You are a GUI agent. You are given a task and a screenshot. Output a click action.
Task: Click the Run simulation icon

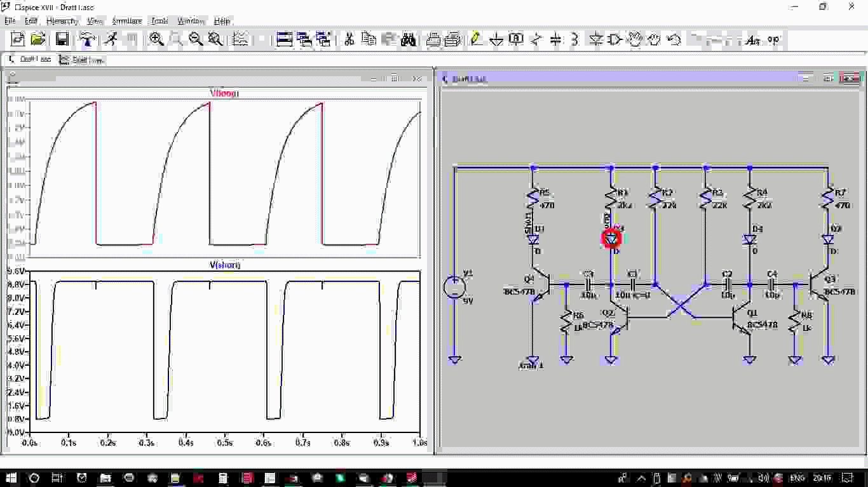coord(111,39)
